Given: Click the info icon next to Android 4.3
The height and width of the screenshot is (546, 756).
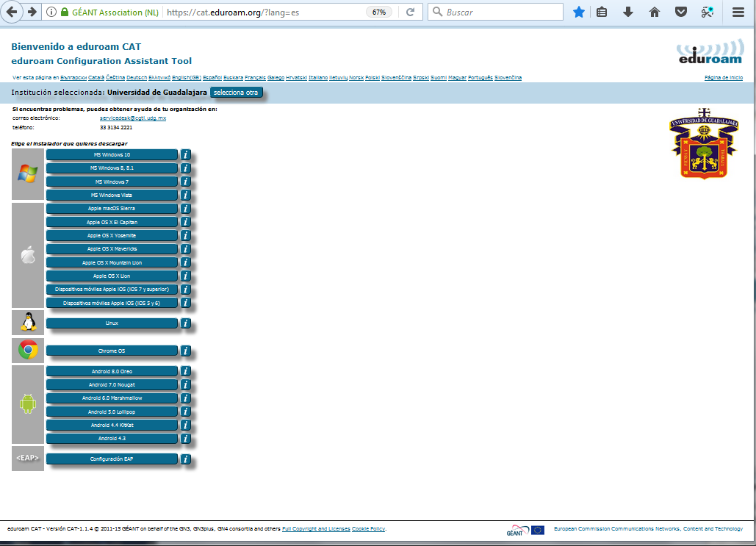Looking at the screenshot, I should coord(186,439).
